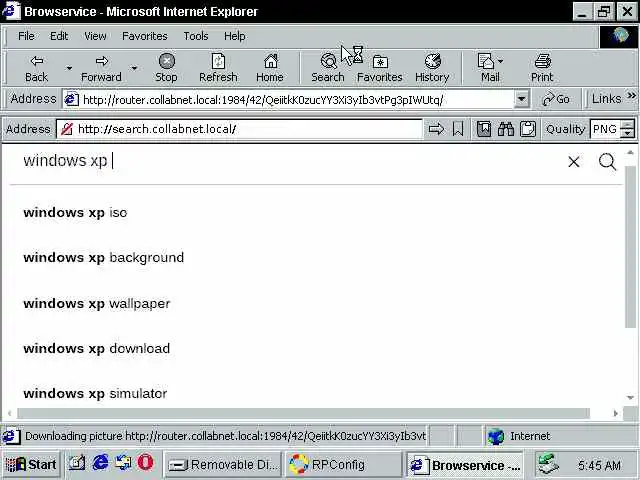Select suggestion 'windows xp wallpaper'
640x480 pixels.
point(97,304)
